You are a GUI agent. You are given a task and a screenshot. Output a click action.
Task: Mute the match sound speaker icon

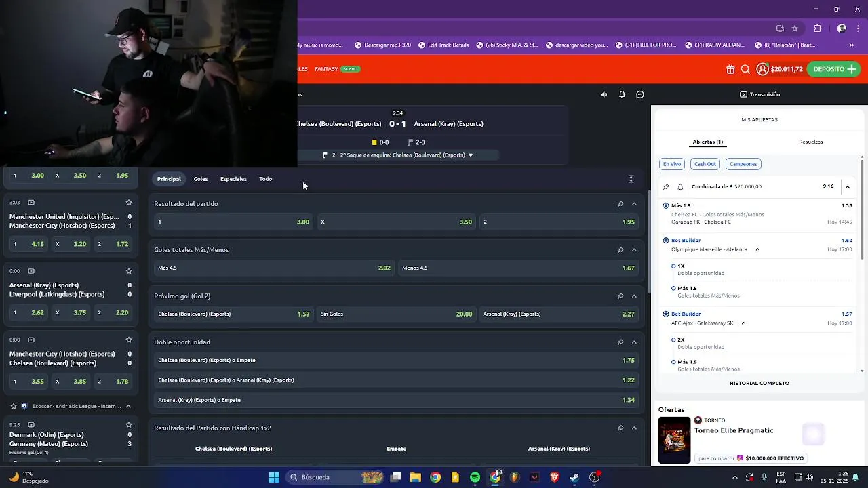click(x=604, y=95)
